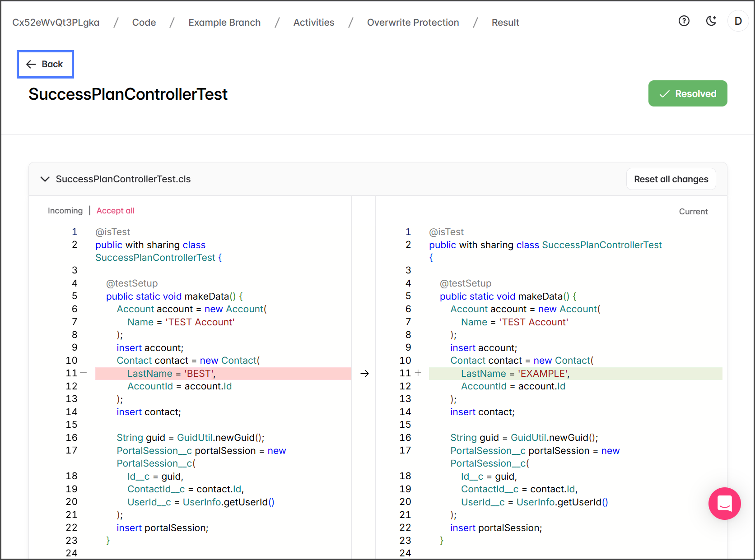Open the user avatar D menu
This screenshot has width=755, height=560.
point(738,21)
